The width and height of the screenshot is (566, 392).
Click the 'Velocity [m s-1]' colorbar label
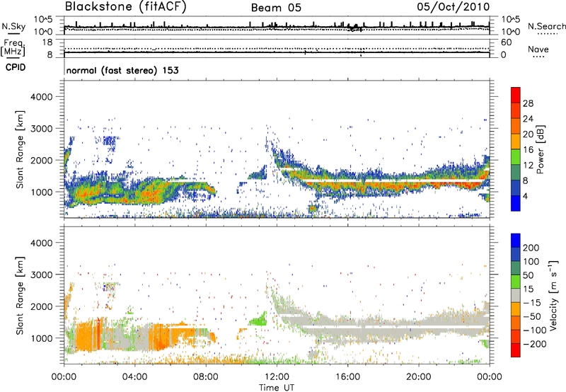(x=553, y=295)
